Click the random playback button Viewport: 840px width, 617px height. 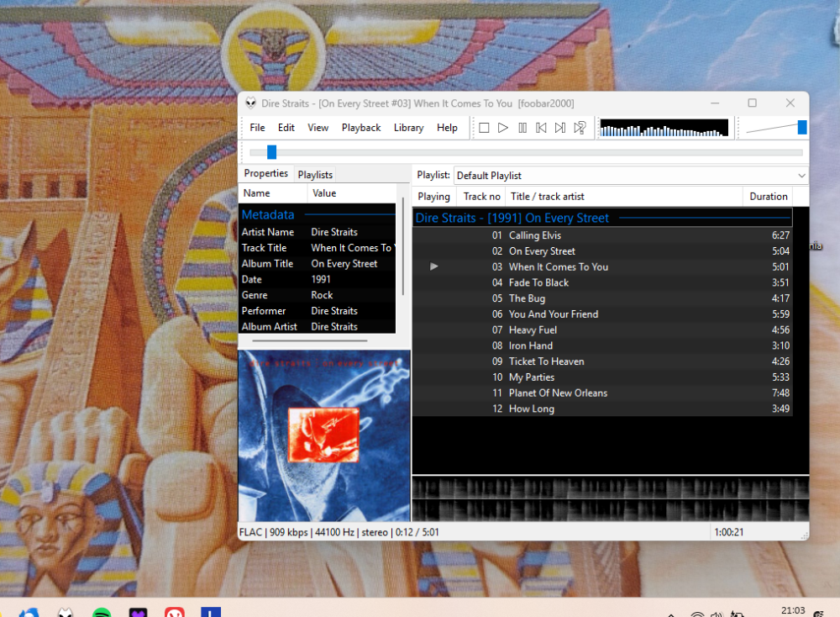click(580, 128)
